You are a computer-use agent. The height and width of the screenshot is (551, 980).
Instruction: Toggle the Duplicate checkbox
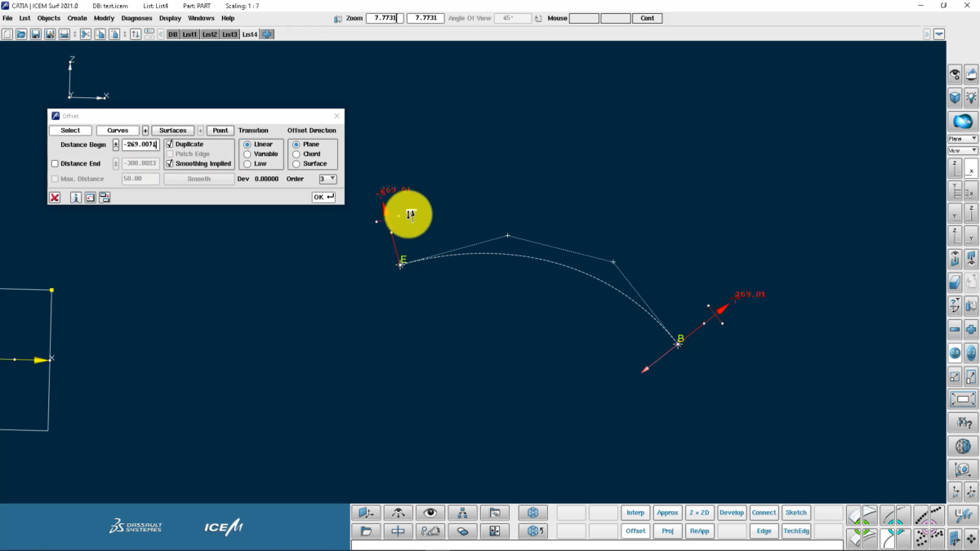point(170,144)
